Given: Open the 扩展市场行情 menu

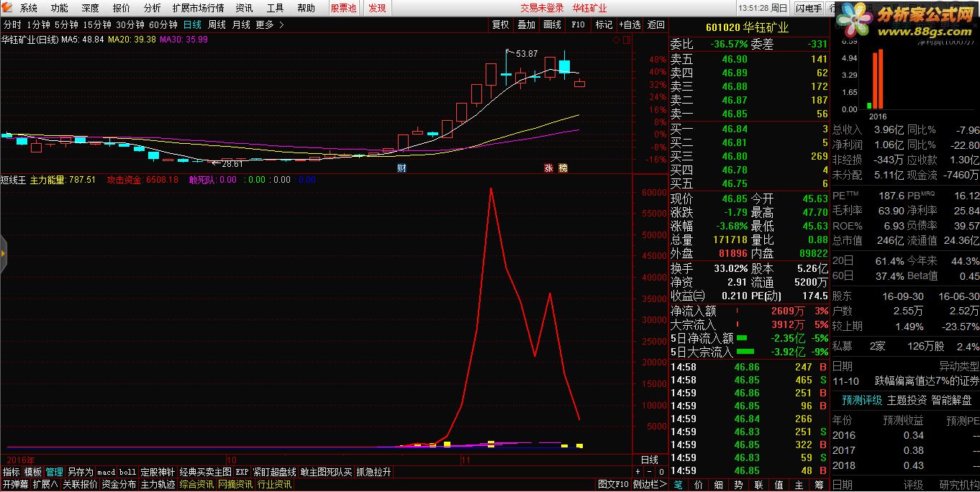Looking at the screenshot, I should click(198, 8).
